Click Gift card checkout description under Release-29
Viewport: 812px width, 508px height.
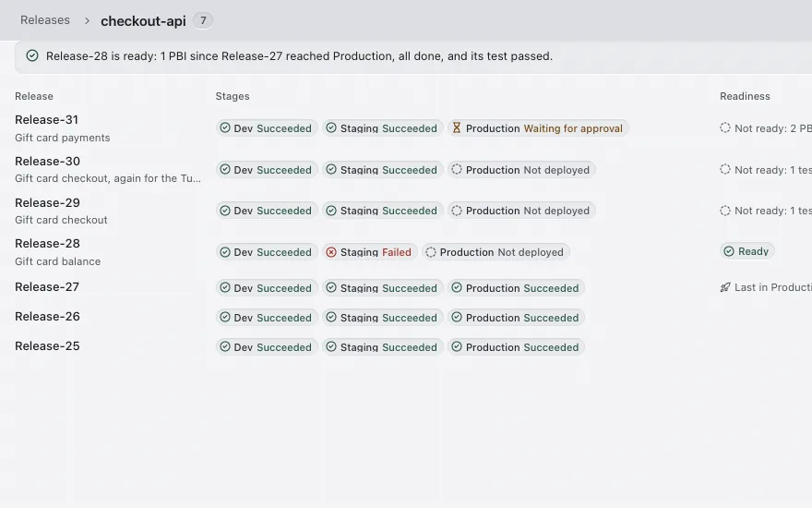[x=61, y=220]
